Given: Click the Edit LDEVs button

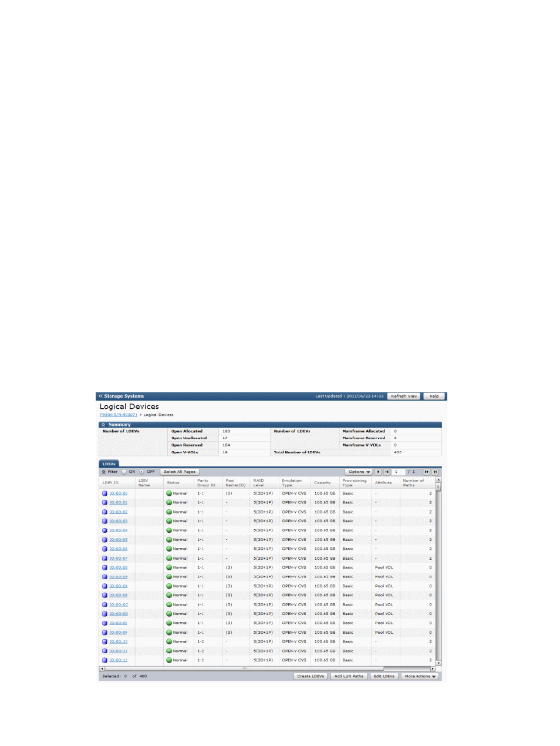Looking at the screenshot, I should point(384,677).
